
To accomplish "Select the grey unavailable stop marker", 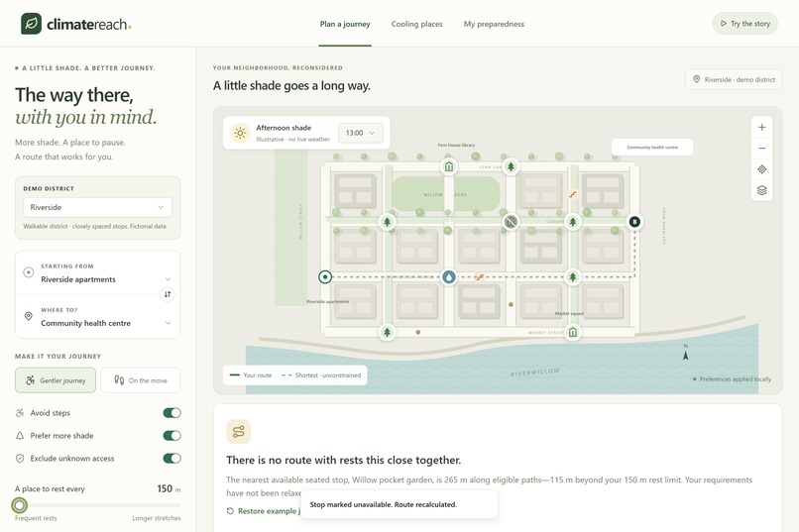I will [x=511, y=222].
